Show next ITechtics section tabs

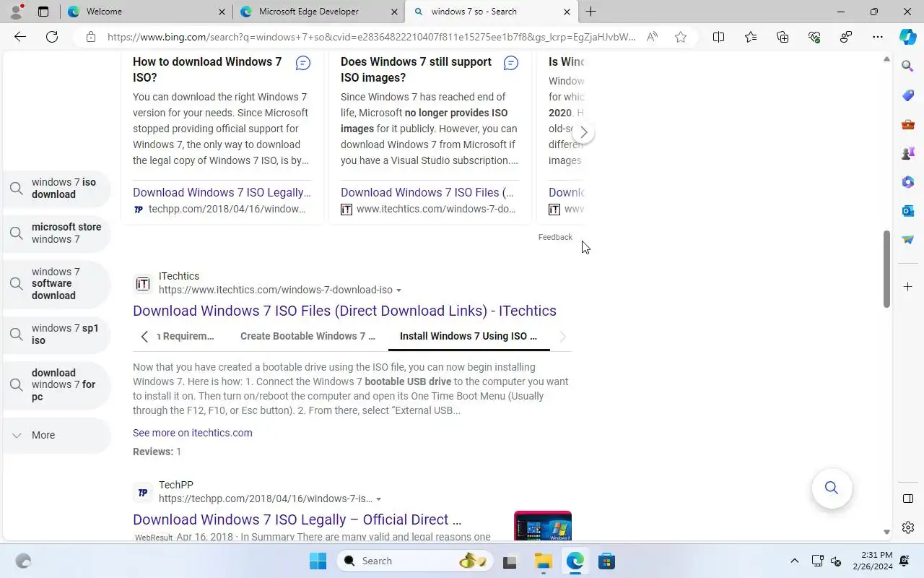click(563, 337)
